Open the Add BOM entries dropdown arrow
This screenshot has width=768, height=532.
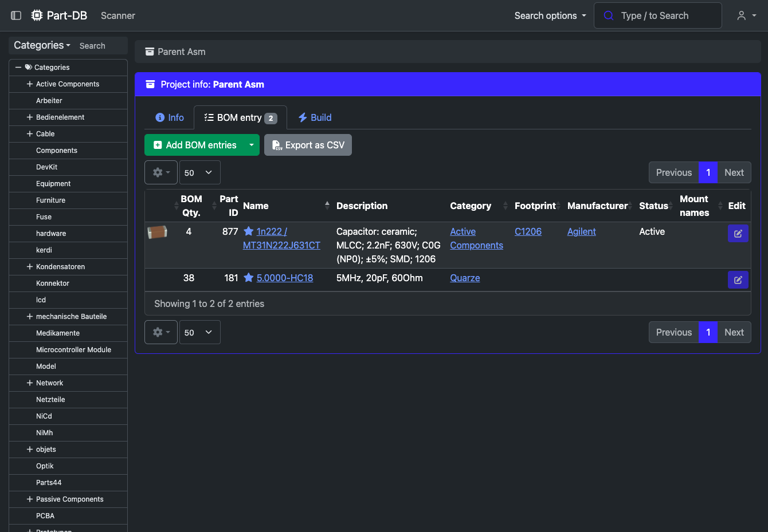[252, 145]
